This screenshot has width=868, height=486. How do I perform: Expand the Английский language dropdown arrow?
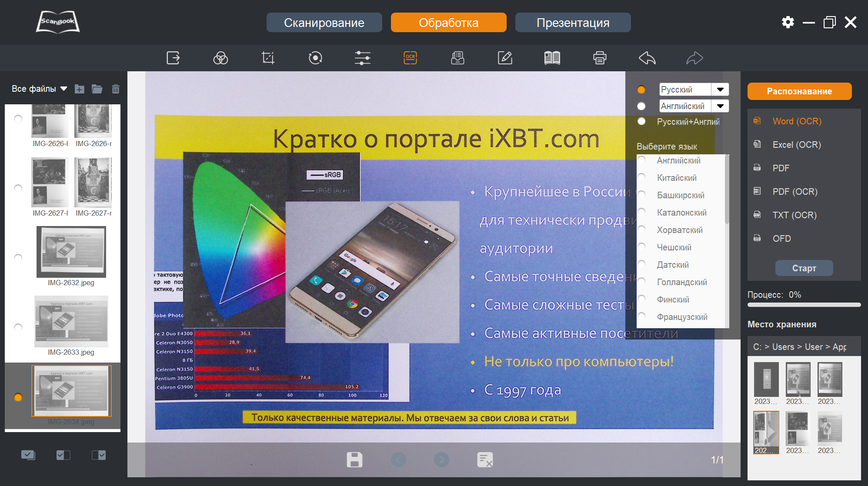pyautogui.click(x=720, y=106)
